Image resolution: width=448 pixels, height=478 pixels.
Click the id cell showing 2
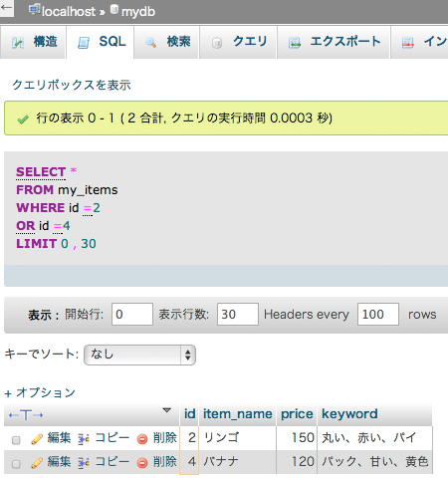coord(189,438)
